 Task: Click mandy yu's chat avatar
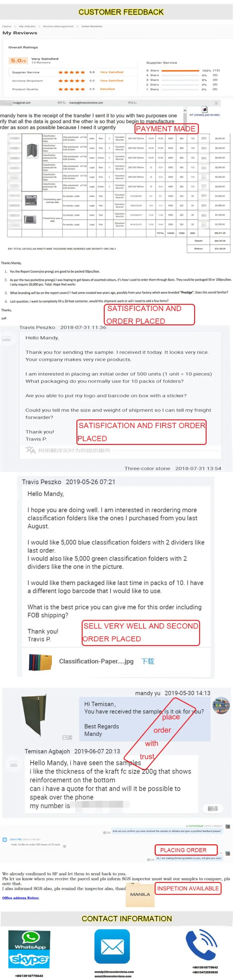(x=221, y=706)
